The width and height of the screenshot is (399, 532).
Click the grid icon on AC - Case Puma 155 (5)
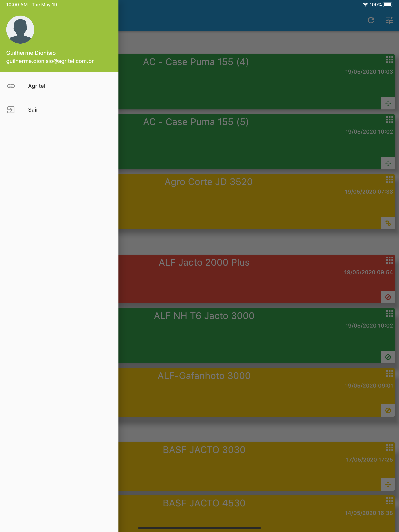pyautogui.click(x=389, y=120)
